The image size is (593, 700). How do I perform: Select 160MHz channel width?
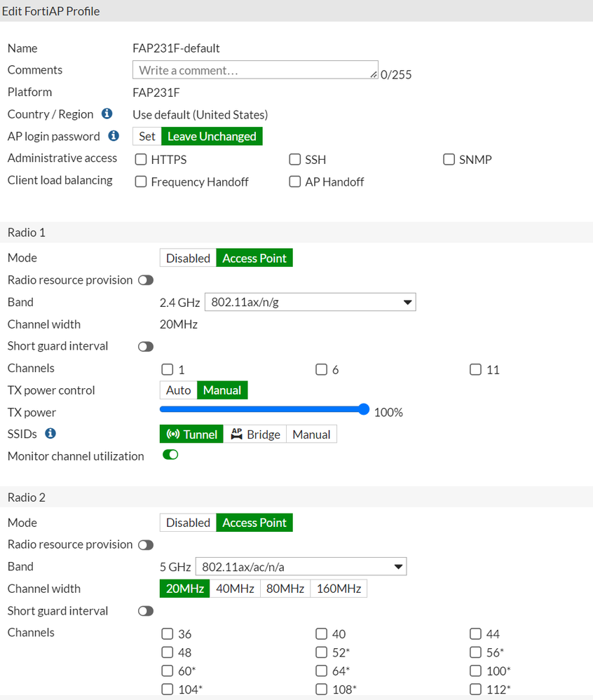[x=339, y=589]
